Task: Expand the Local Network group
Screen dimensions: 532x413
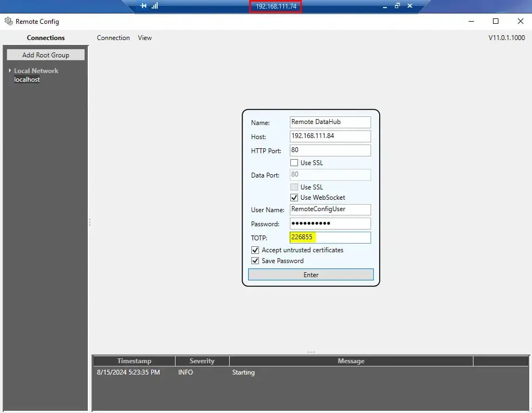Action: click(10, 70)
